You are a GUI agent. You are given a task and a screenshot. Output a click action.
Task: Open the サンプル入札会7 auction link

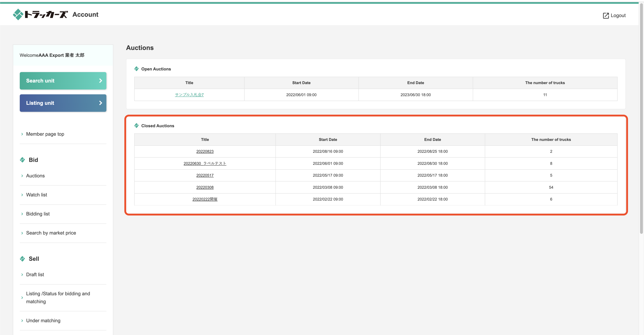189,95
